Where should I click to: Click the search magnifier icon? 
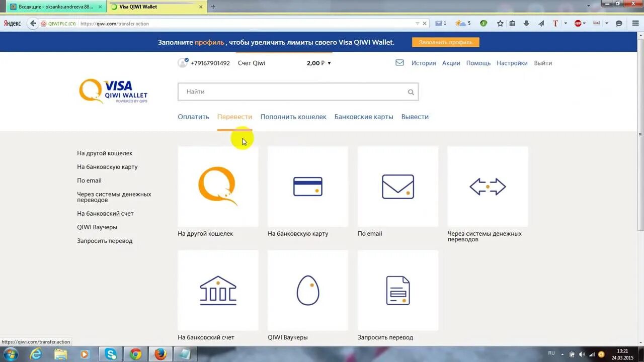tap(411, 92)
